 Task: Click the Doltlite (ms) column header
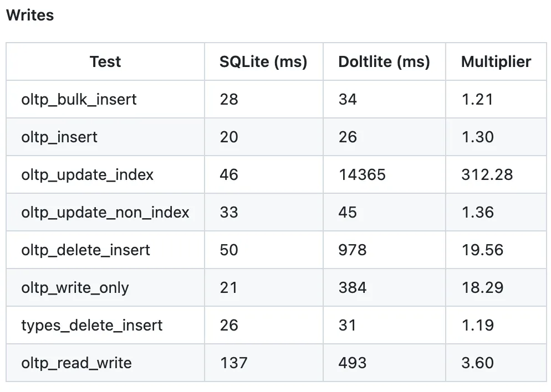(384, 61)
